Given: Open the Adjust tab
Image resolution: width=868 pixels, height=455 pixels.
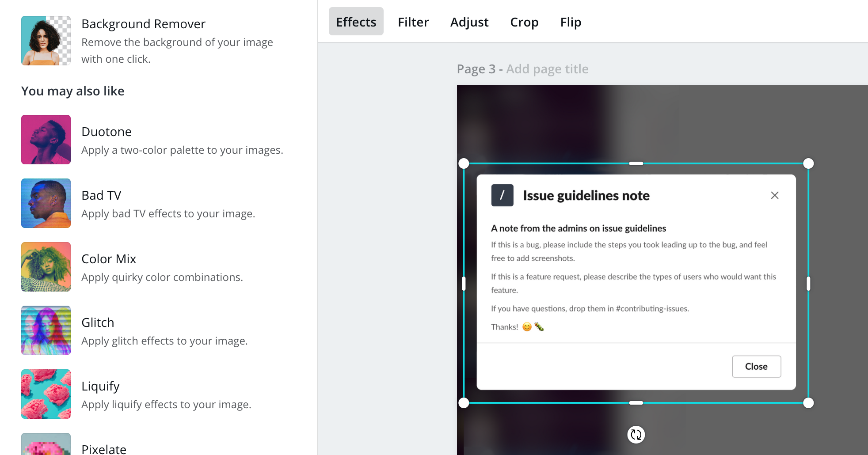Looking at the screenshot, I should coord(469,22).
